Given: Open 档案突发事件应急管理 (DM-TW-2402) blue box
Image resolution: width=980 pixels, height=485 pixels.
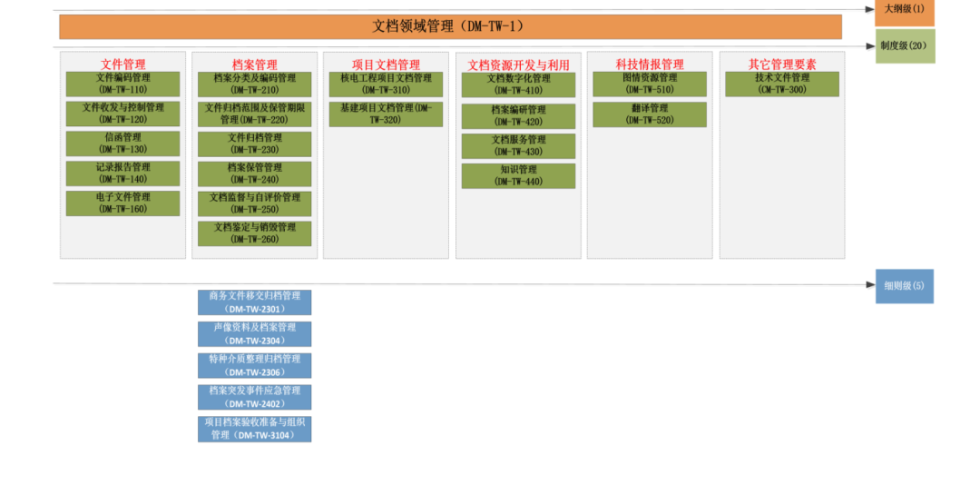Looking at the screenshot, I should 254,397.
